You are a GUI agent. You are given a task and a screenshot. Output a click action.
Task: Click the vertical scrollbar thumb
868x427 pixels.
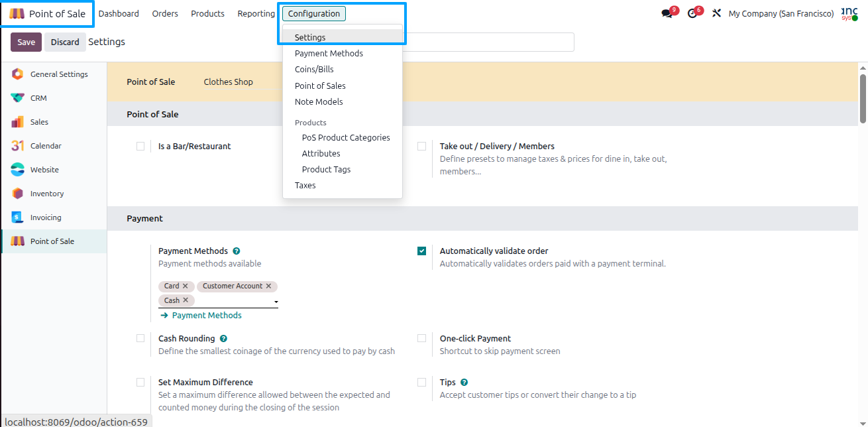(x=863, y=98)
